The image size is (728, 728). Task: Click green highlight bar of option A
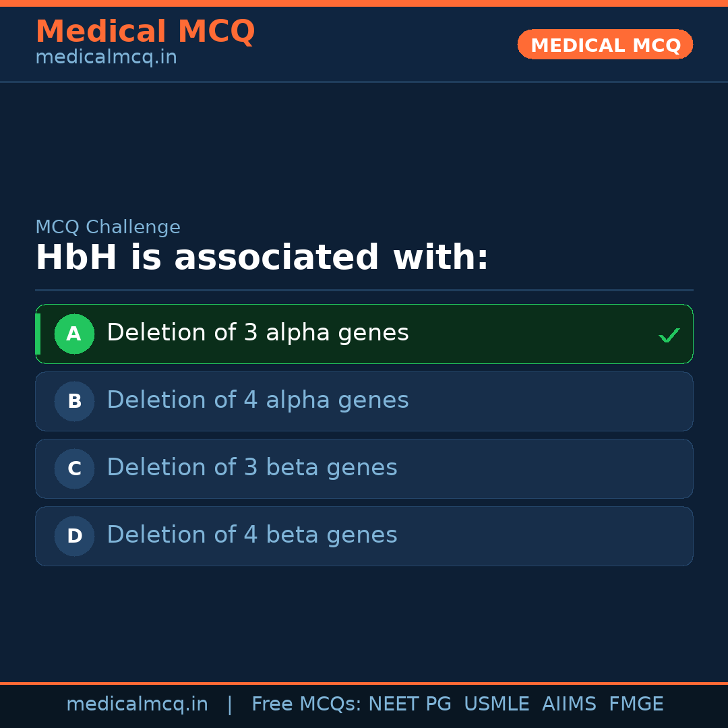(38, 334)
